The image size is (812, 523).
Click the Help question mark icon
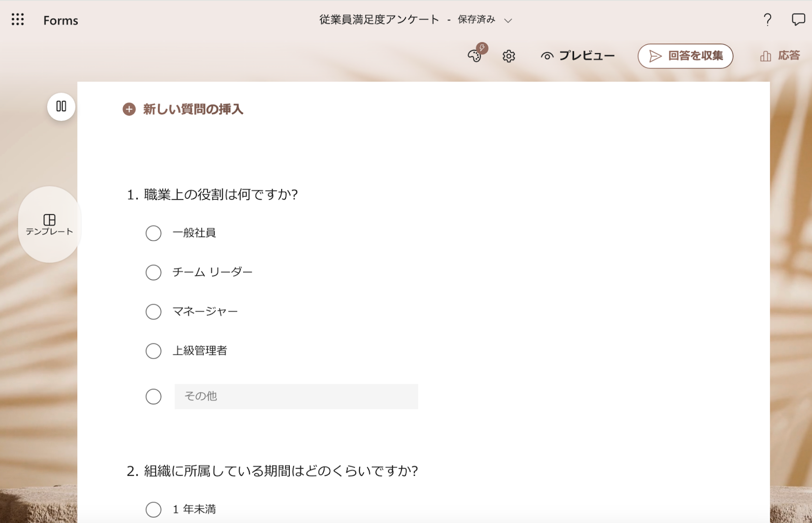(x=767, y=20)
